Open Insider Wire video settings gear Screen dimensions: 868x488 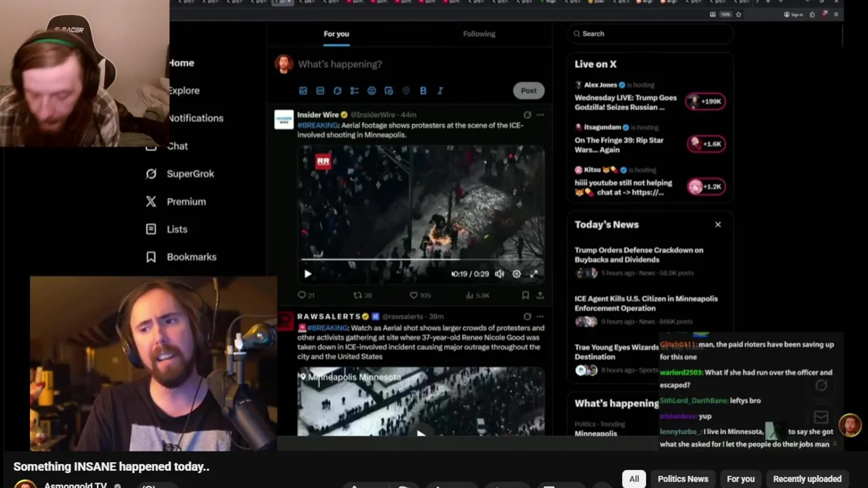pos(517,274)
